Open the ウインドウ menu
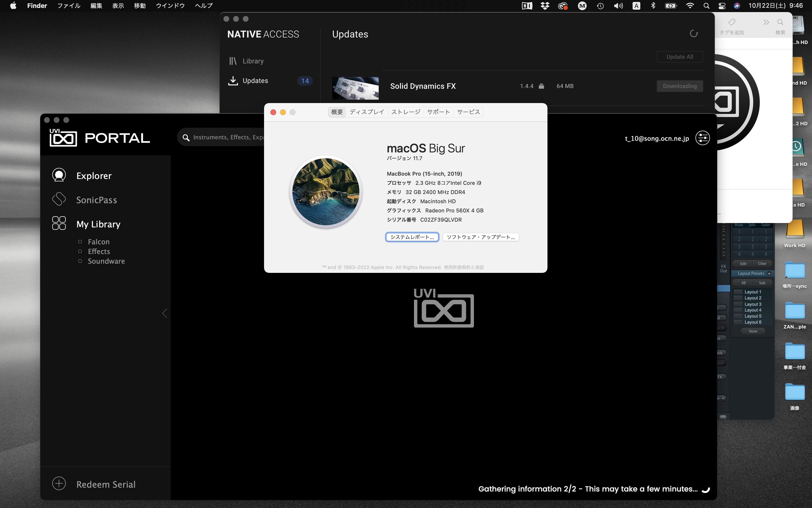This screenshot has width=812, height=508. (170, 6)
